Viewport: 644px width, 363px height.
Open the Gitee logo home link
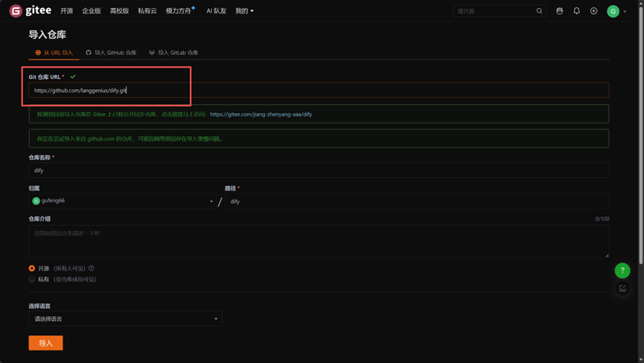click(x=31, y=10)
